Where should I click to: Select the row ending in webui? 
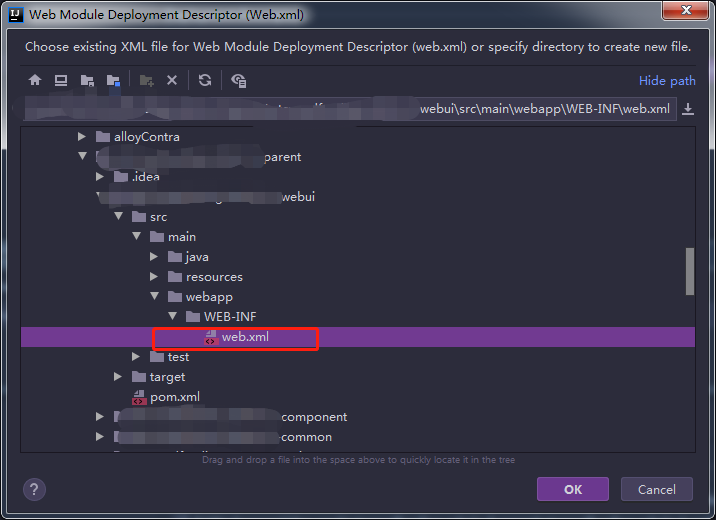point(358,197)
